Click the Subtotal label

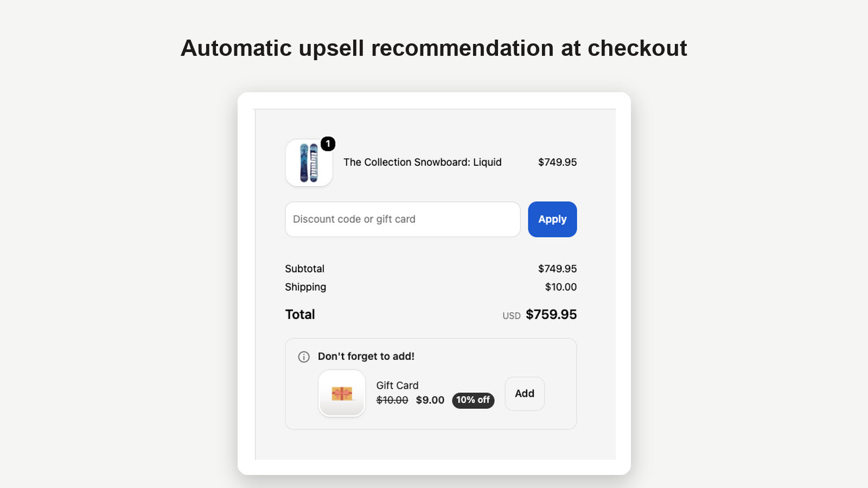click(x=305, y=269)
